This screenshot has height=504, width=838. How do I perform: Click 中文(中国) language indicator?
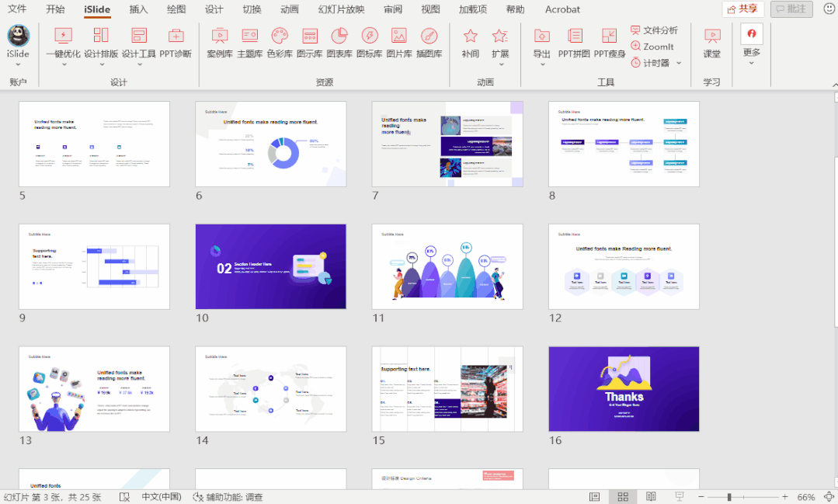(x=162, y=496)
